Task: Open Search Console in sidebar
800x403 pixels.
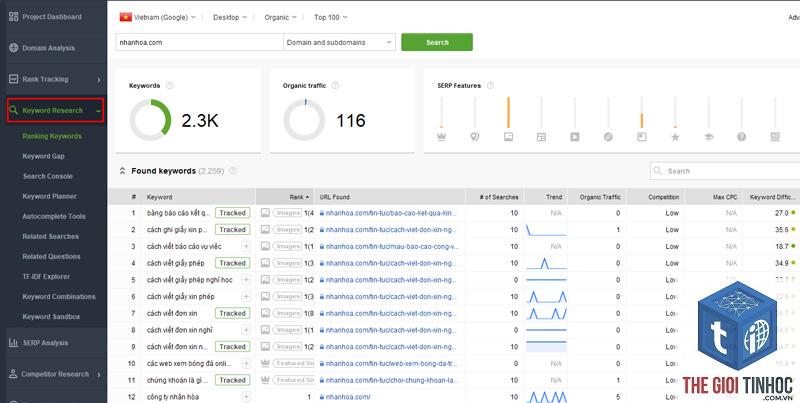Action: [x=47, y=176]
